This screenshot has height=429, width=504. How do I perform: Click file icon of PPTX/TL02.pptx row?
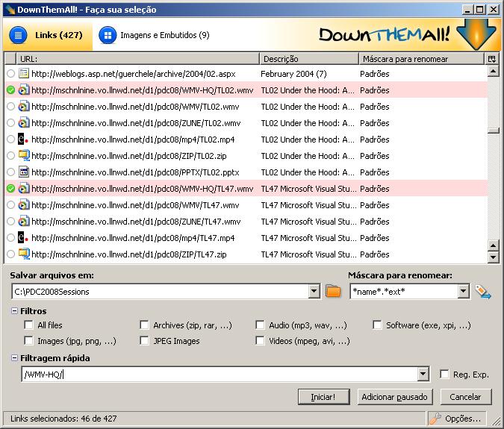point(23,172)
